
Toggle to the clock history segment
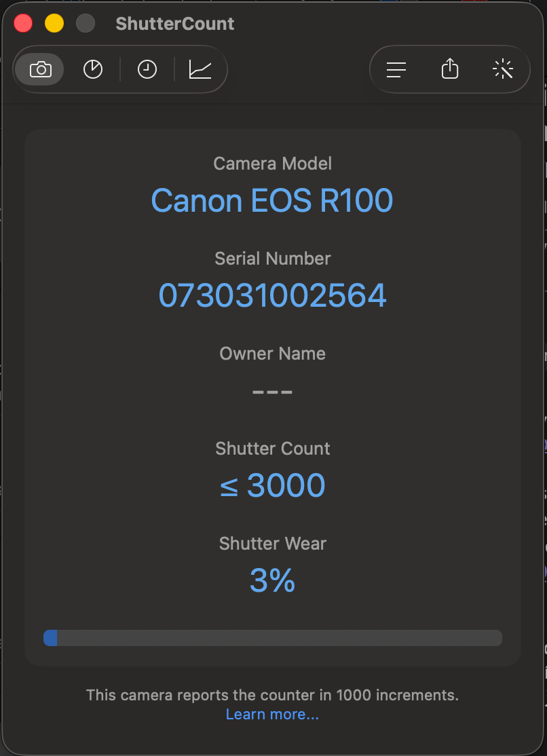pyautogui.click(x=147, y=69)
